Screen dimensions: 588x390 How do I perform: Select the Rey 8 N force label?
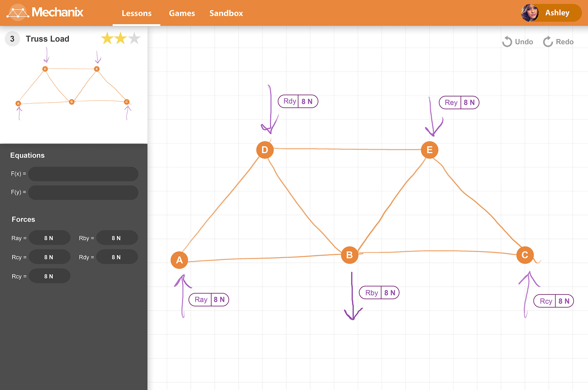tap(459, 102)
